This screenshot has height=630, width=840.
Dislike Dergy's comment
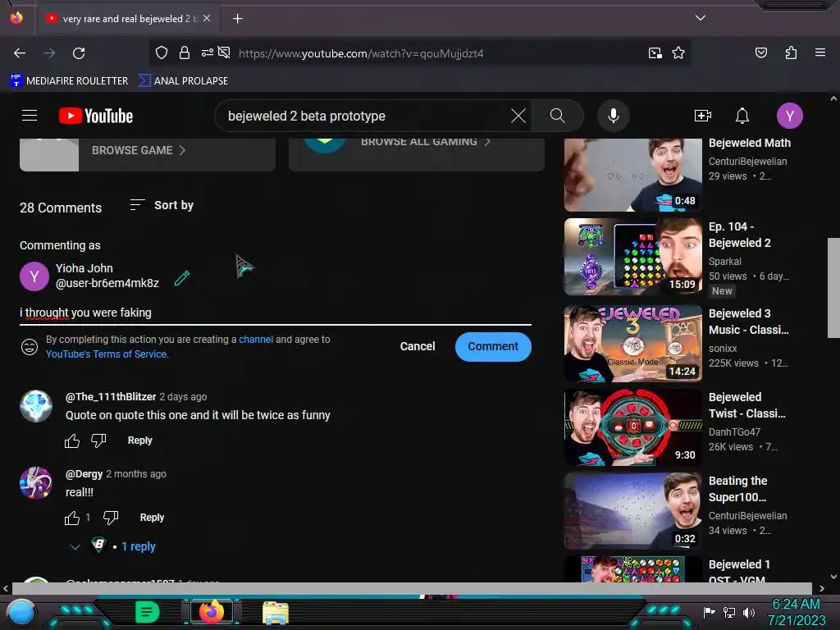pyautogui.click(x=111, y=518)
